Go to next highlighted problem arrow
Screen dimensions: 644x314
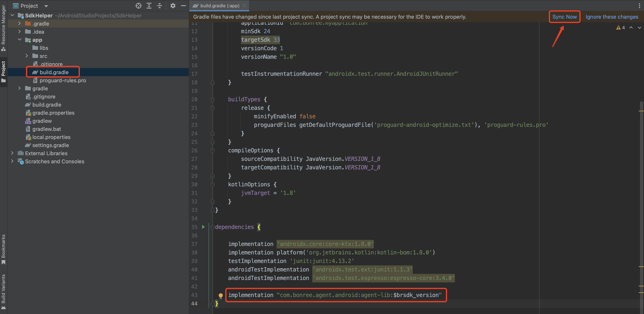[x=639, y=28]
